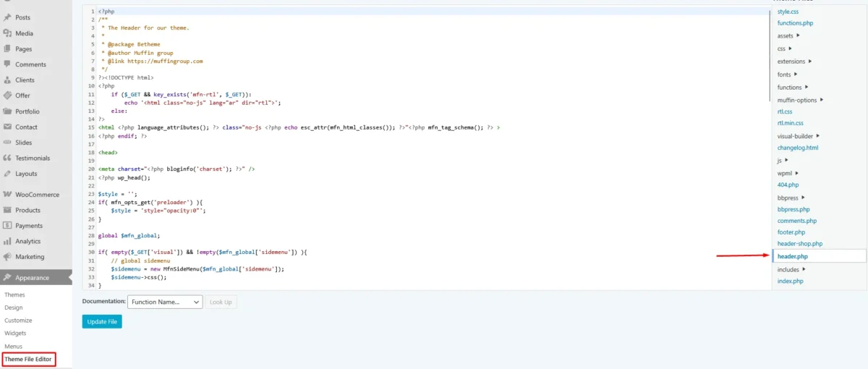Open functions.php in theme files

pyautogui.click(x=795, y=23)
